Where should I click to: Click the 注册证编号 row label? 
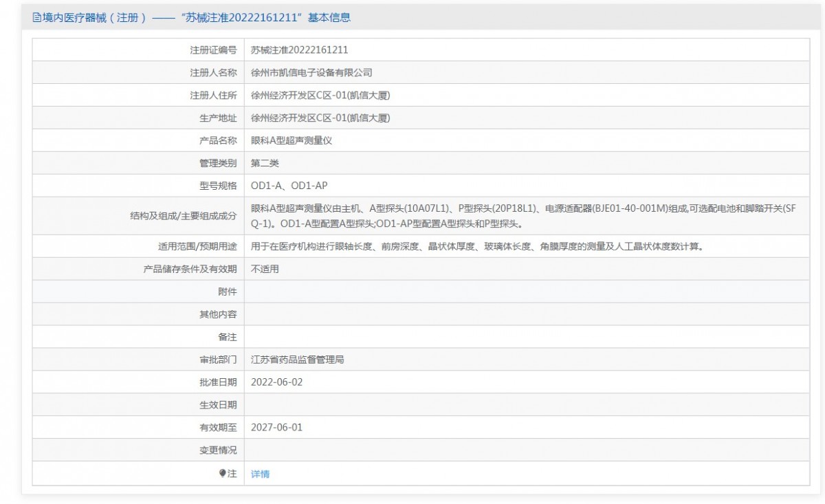click(x=213, y=50)
